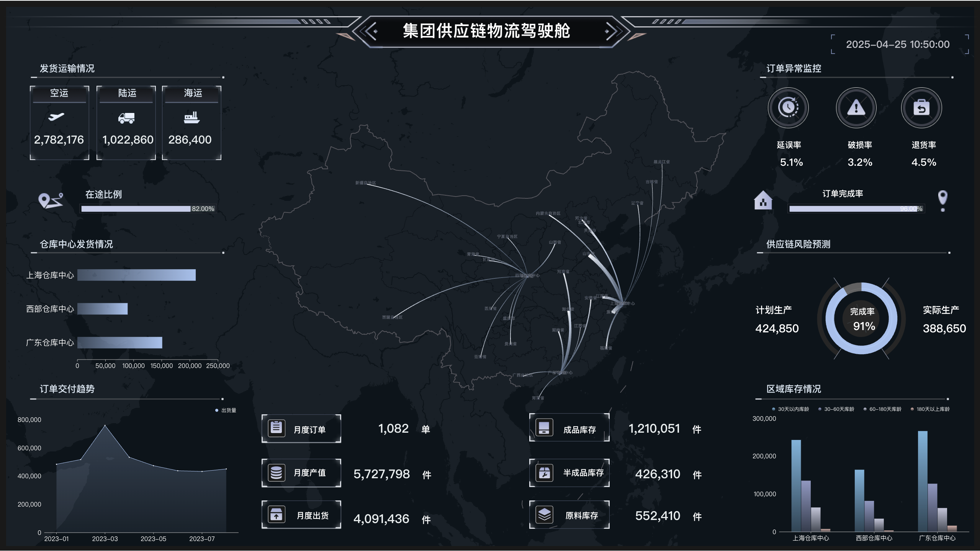The image size is (980, 551).
Task: Click the delay rate clock icon
Action: (788, 108)
